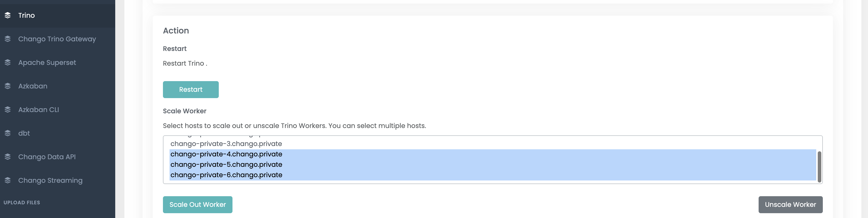
Task: Click the Chango Trino Gateway stack icon
Action: coord(8,39)
